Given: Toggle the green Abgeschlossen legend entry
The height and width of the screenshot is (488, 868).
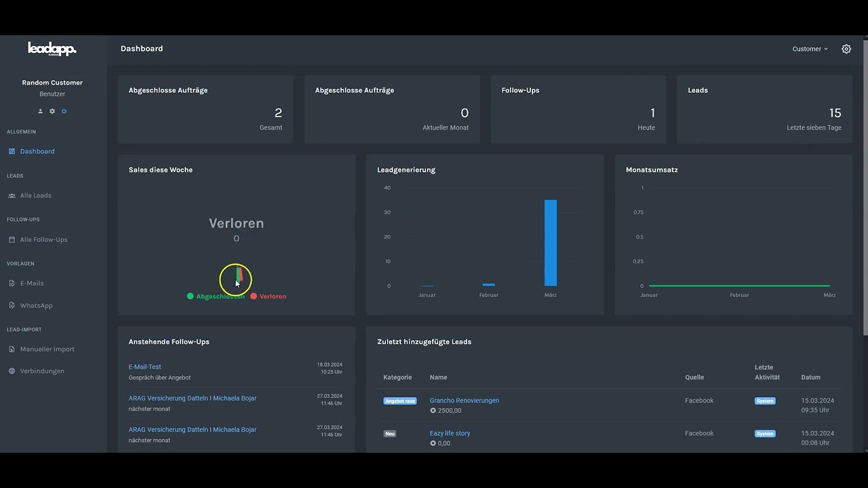Looking at the screenshot, I should coord(216,296).
